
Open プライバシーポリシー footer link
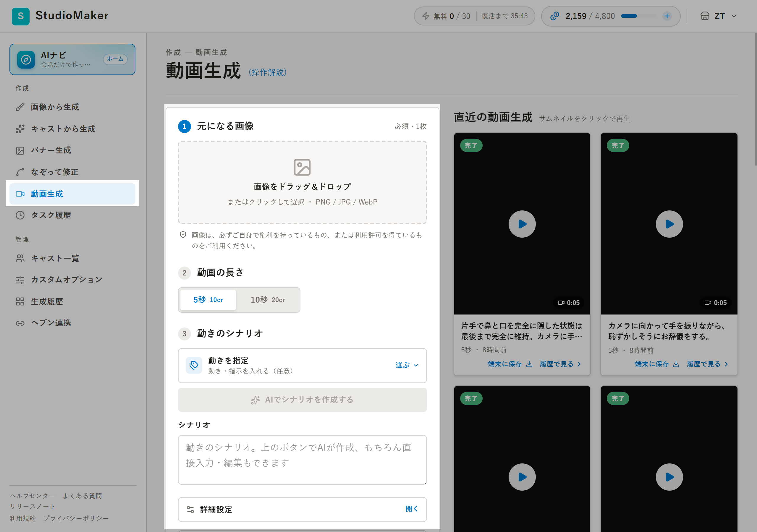click(x=76, y=518)
